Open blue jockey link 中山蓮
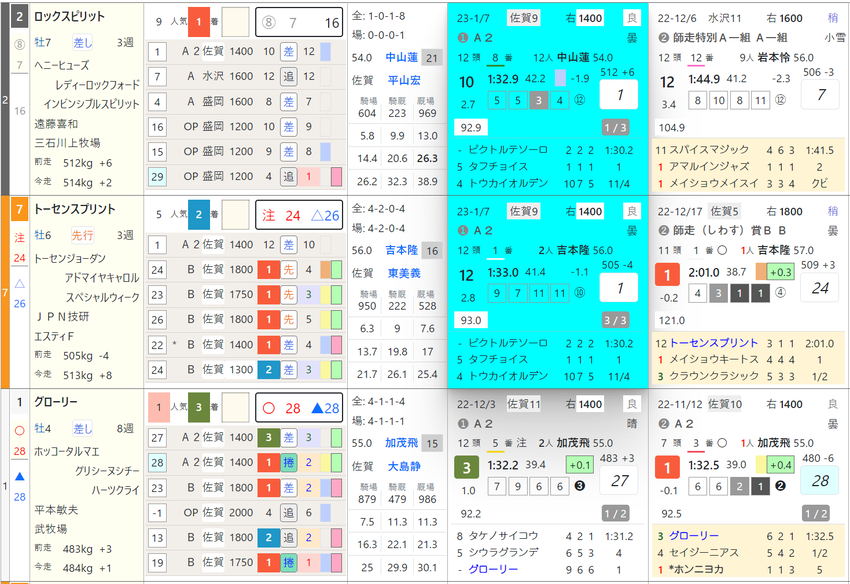This screenshot has height=584, width=850. (401, 57)
